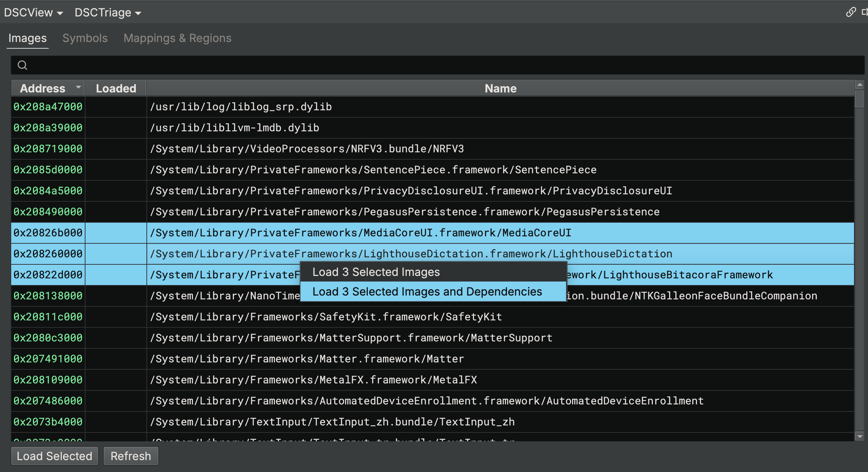
Task: Select the MatterSupport framework row
Action: point(433,338)
